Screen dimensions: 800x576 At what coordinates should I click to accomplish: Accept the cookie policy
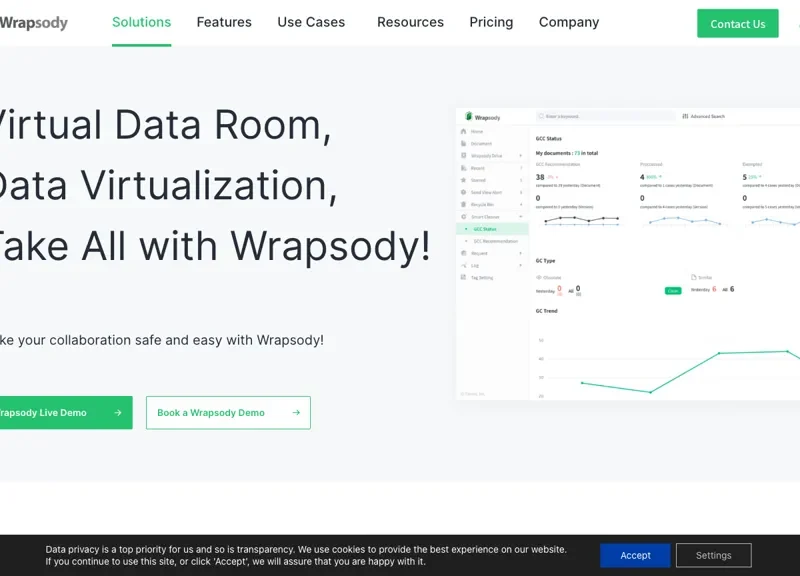click(x=635, y=555)
